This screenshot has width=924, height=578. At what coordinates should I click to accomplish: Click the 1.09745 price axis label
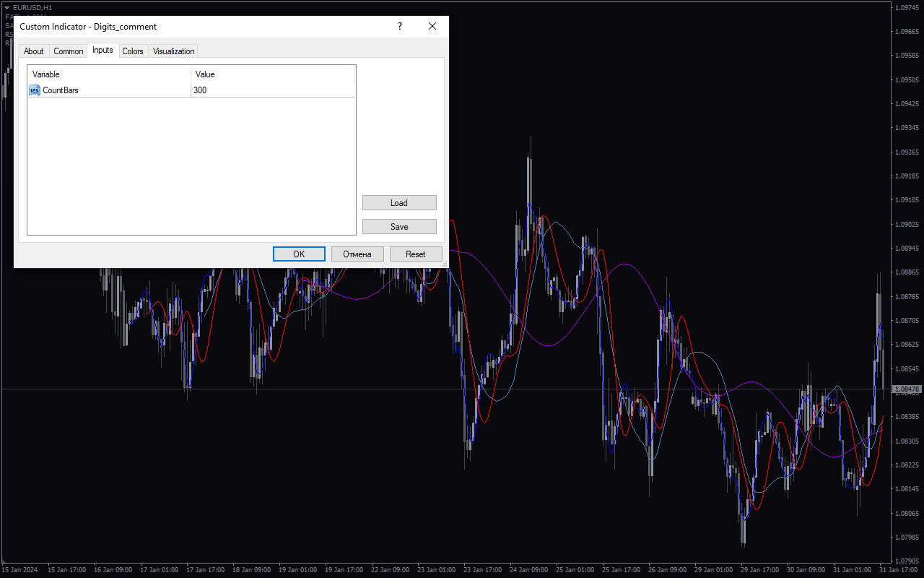click(x=906, y=8)
